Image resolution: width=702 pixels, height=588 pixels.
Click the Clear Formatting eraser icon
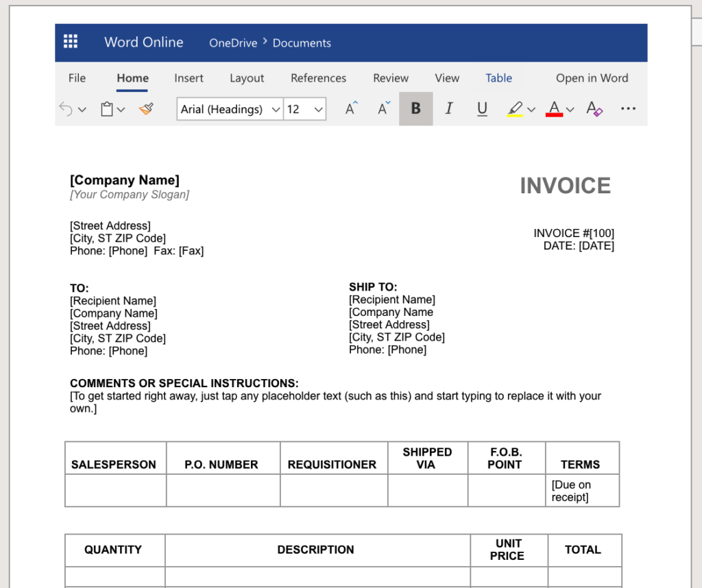click(594, 108)
